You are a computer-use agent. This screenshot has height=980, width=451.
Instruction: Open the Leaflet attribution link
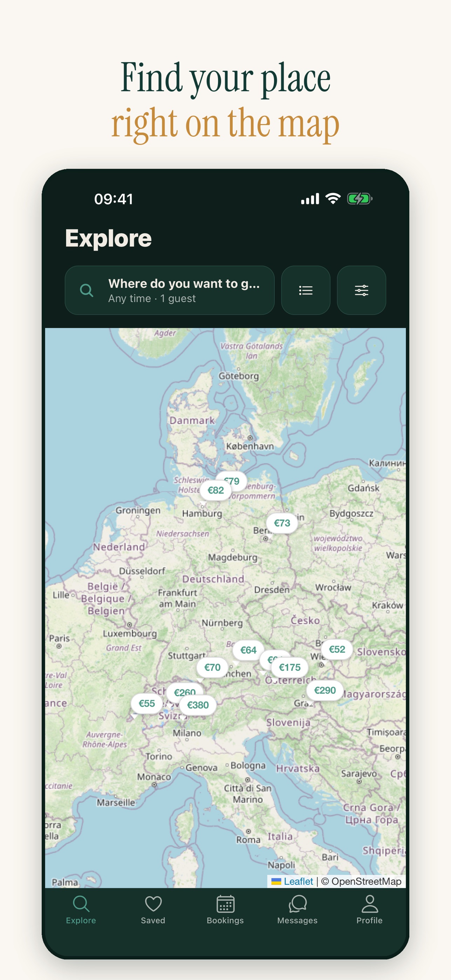coord(298,882)
